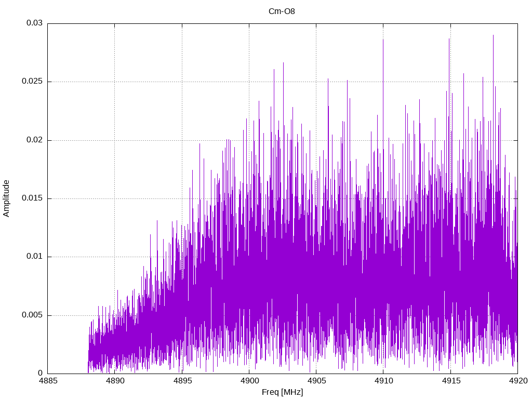The height and width of the screenshot is (399, 532).
Task: Click the 0 y-axis origin label
Action: click(x=41, y=373)
